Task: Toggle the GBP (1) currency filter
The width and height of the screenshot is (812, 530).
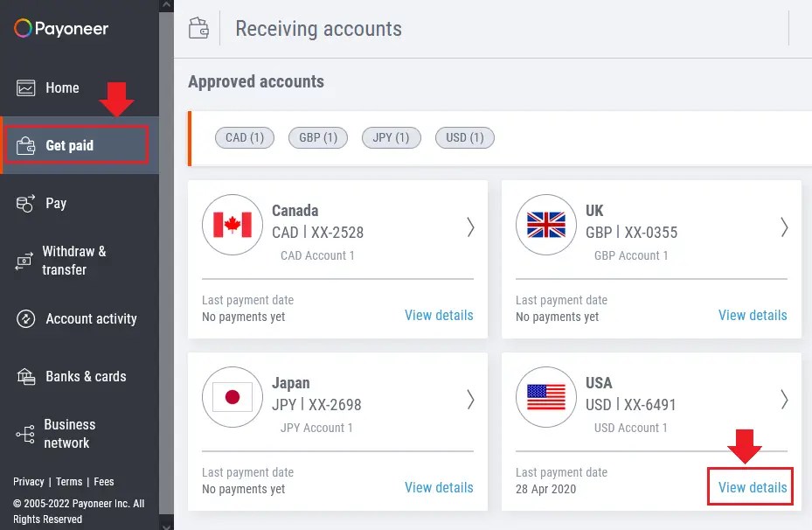Action: coord(317,137)
